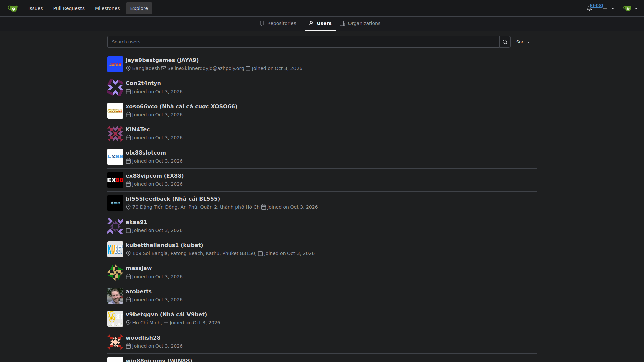Open the create new plus dropdown

click(608, 8)
